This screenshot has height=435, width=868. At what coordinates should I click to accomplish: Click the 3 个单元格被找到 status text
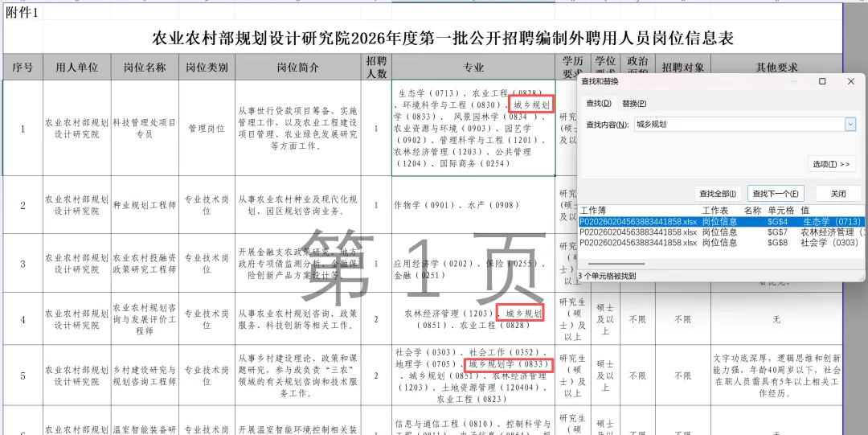click(x=607, y=275)
